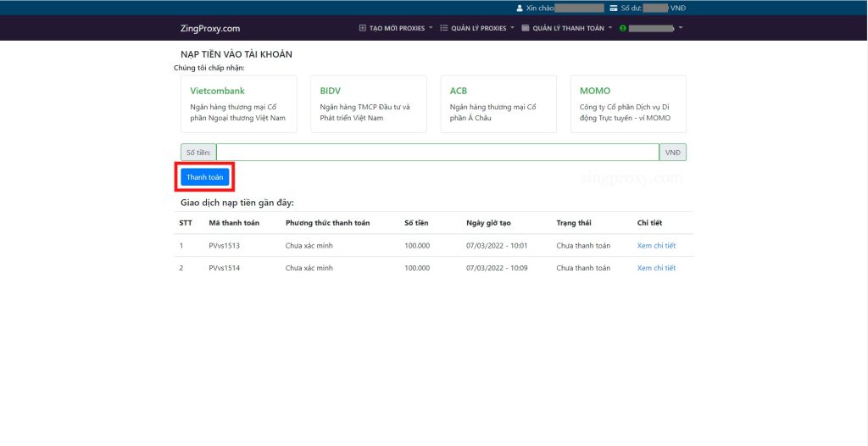868x446 pixels.
Task: Select the MOMO payment card
Action: pyautogui.click(x=628, y=104)
